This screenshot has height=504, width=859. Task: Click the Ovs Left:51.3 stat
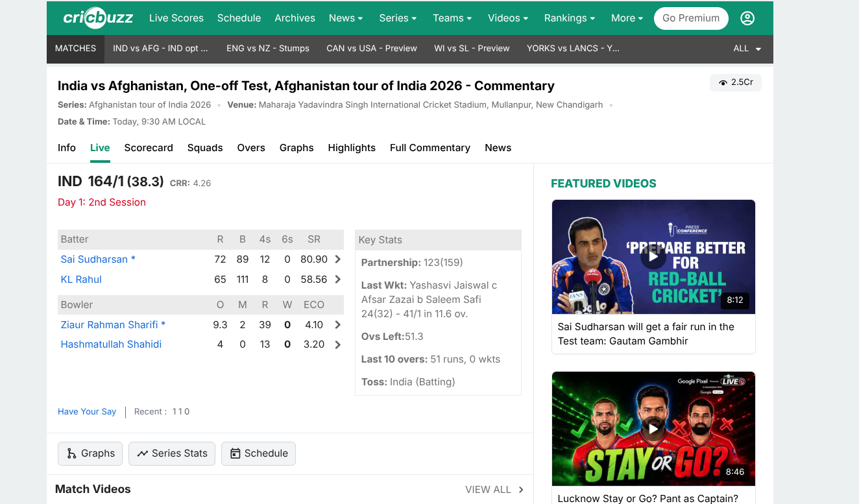click(x=393, y=337)
